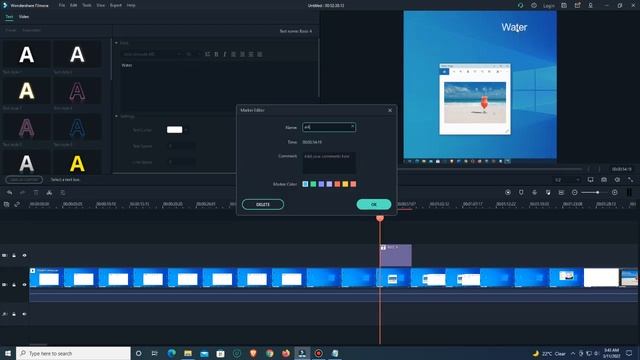
Task: Zoom out the timeline with minus icon
Action: point(575,192)
